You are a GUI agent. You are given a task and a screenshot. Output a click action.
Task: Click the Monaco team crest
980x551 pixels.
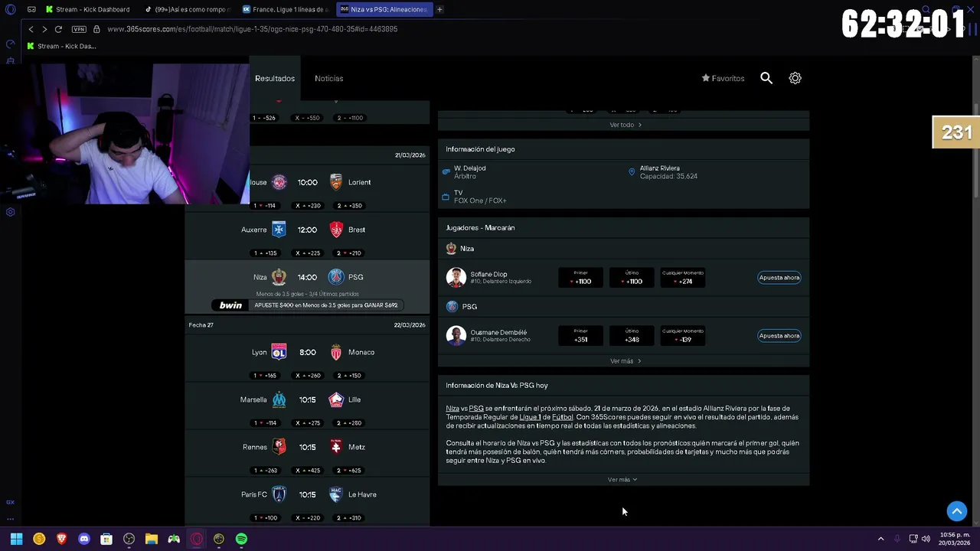click(x=336, y=352)
